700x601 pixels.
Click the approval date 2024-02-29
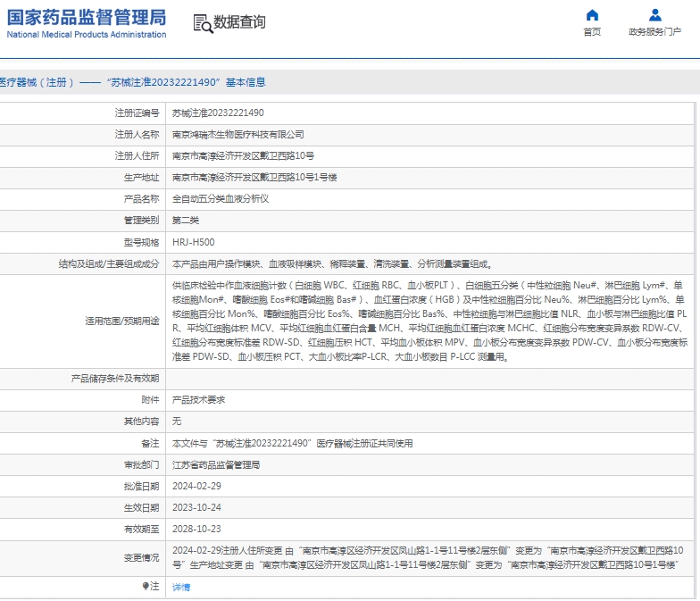click(x=196, y=487)
